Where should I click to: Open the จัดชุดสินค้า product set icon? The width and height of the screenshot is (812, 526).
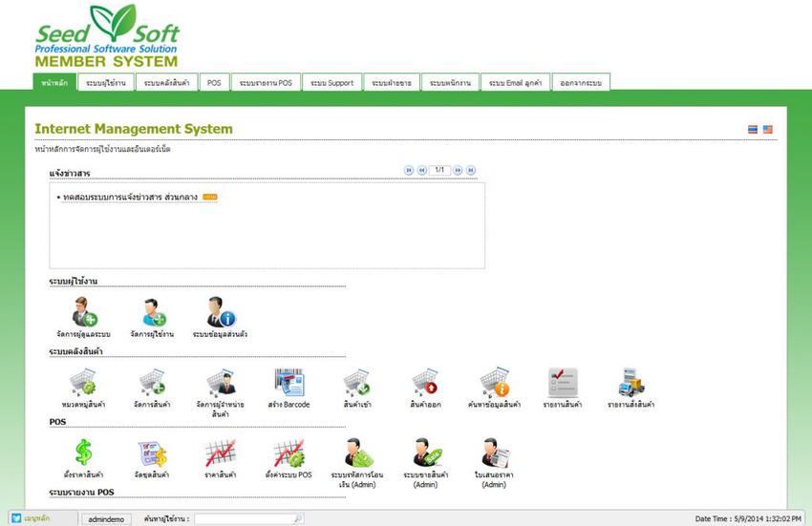coord(152,453)
